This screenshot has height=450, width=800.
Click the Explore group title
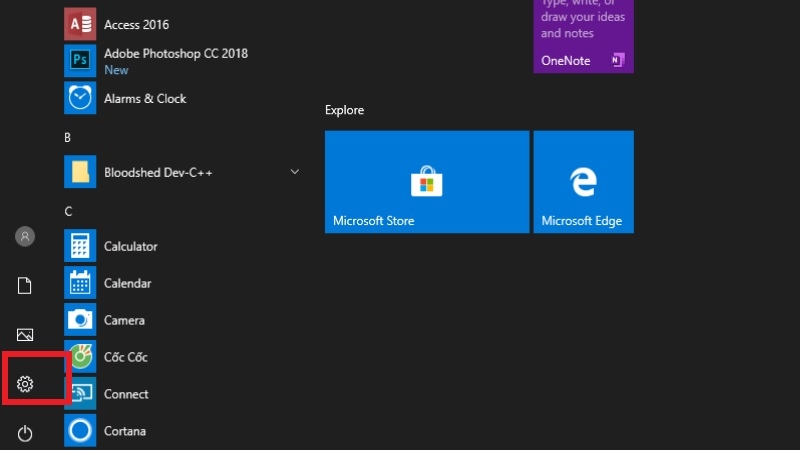(x=344, y=110)
